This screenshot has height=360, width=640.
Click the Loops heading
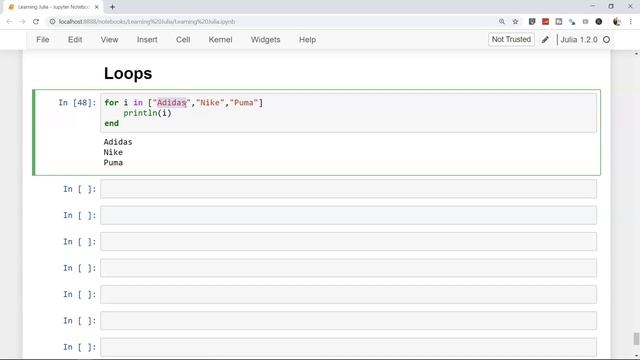pyautogui.click(x=128, y=73)
